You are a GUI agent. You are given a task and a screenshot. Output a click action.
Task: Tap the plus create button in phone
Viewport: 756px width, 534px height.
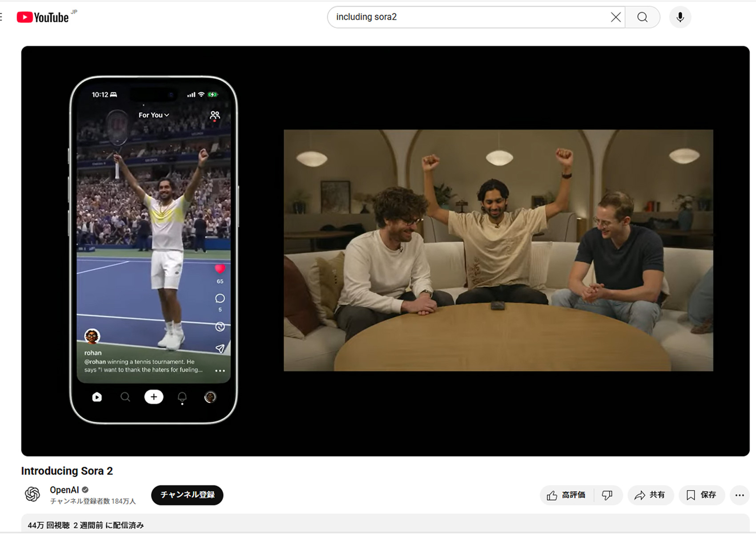[x=153, y=397]
